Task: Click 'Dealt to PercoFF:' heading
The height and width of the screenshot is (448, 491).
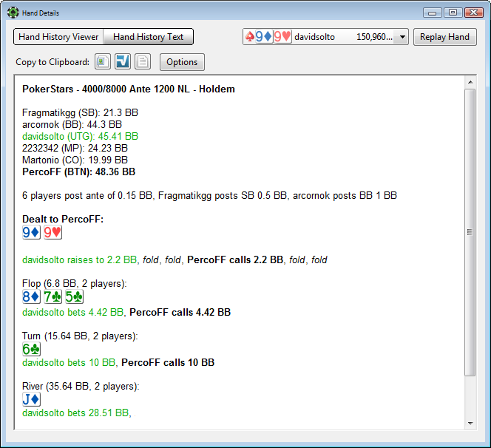Action: (x=63, y=219)
